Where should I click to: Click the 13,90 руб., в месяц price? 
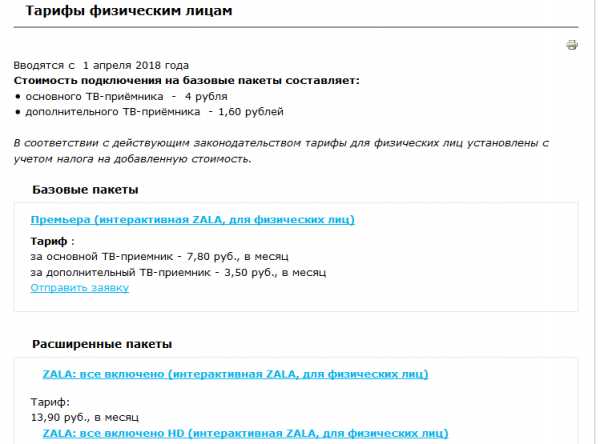click(x=85, y=416)
